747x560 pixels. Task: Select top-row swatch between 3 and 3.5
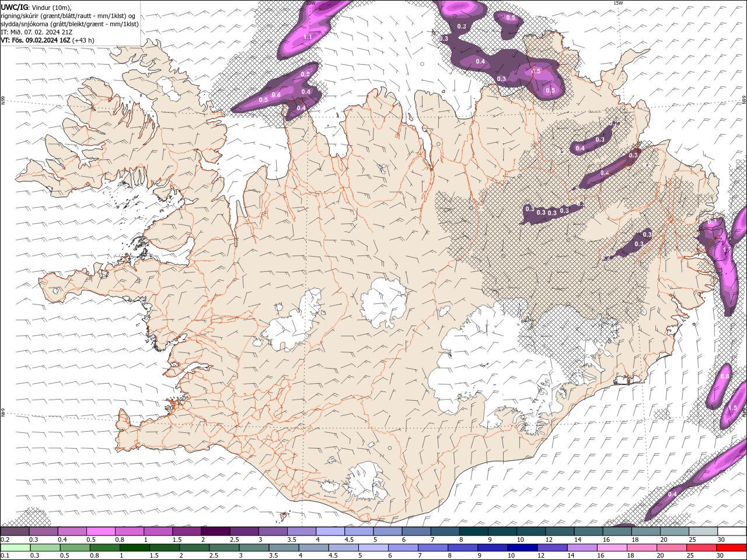(x=273, y=531)
